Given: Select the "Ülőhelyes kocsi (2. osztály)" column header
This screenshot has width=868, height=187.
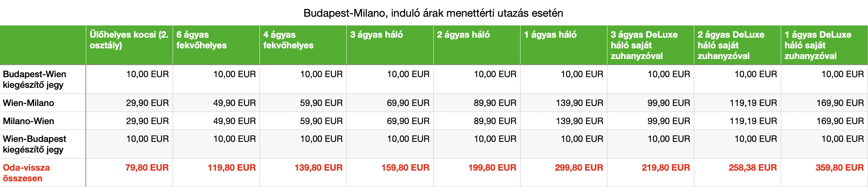Looking at the screenshot, I should click(129, 40).
